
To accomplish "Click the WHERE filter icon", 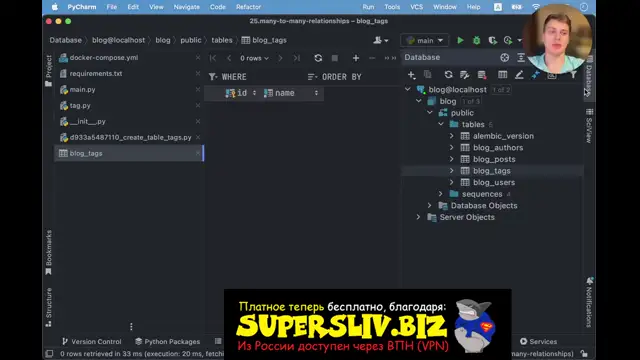I will [x=213, y=77].
